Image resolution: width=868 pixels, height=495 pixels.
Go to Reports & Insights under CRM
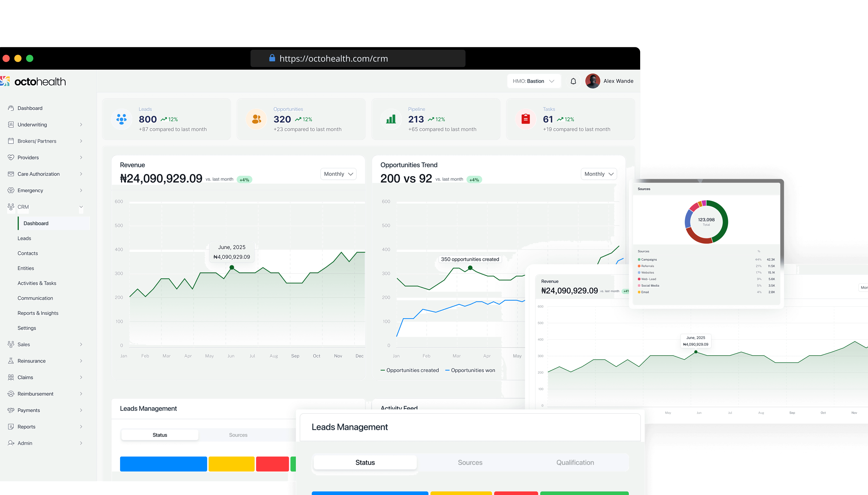click(x=38, y=313)
